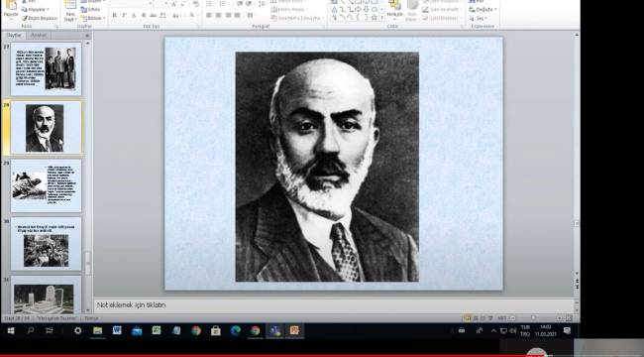The height and width of the screenshot is (357, 644).
Task: Open the Şekil Efektleri dropdown
Action: (x=441, y=18)
